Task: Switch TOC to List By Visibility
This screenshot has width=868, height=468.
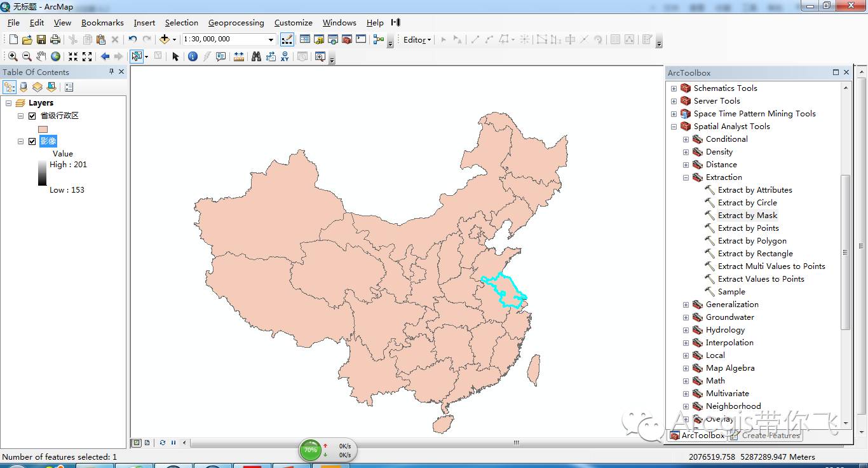Action: point(37,87)
